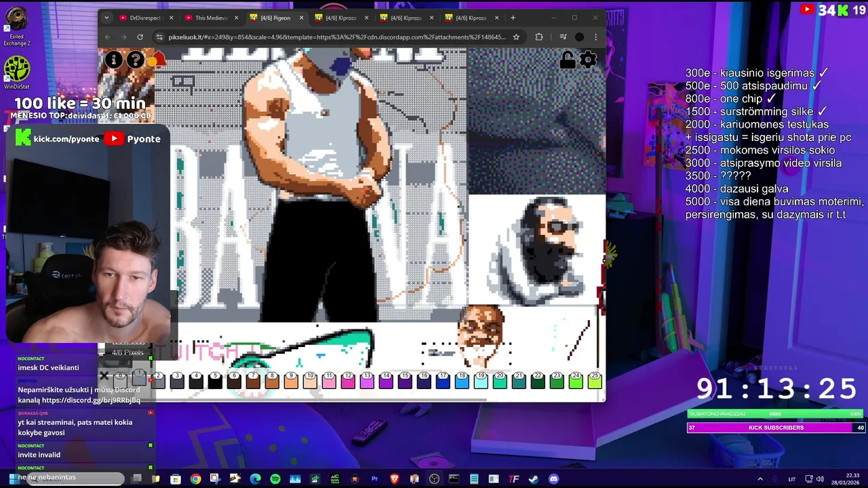Open the info icon on the canvas
The width and height of the screenshot is (868, 488).
(113, 60)
